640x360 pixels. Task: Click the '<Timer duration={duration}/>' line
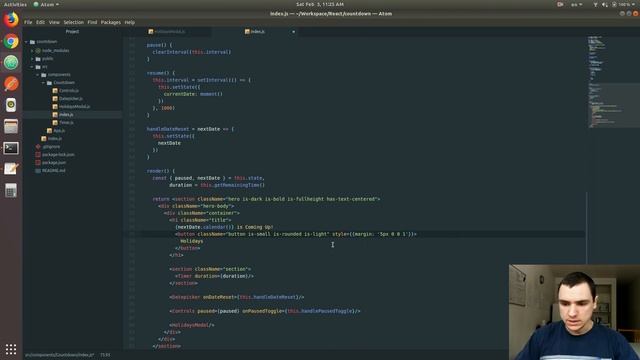(214, 276)
